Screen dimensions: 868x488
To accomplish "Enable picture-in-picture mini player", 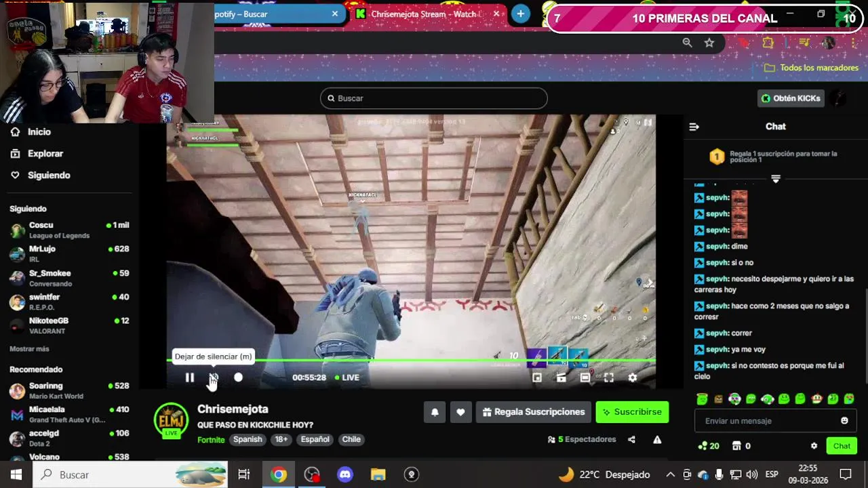I will coord(537,378).
